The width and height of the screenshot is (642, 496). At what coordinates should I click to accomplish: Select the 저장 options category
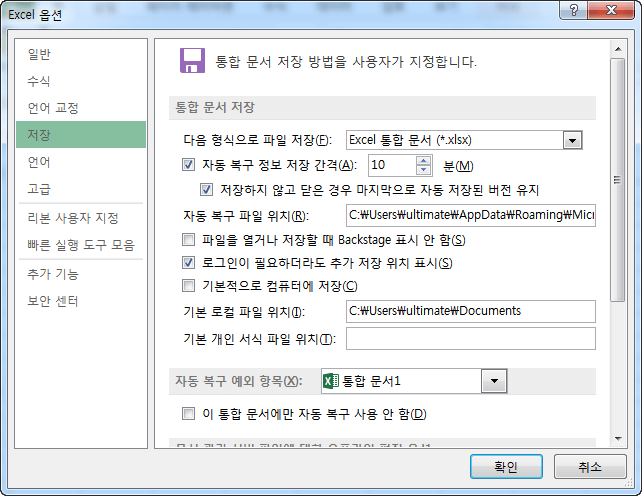point(81,134)
